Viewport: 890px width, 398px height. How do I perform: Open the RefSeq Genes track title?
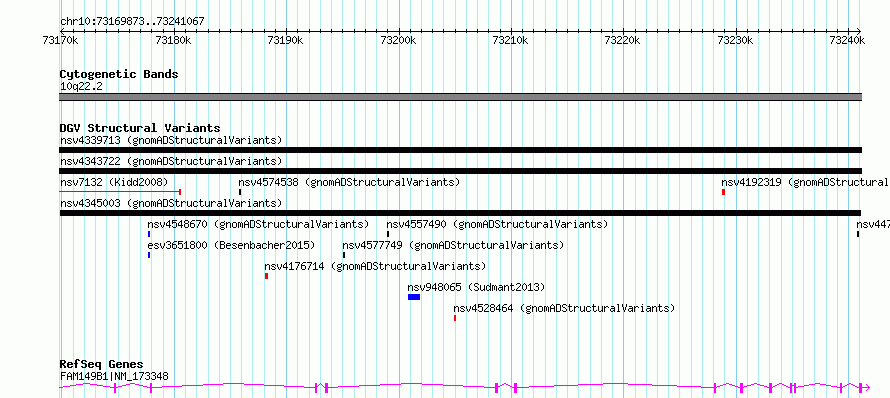tap(102, 365)
